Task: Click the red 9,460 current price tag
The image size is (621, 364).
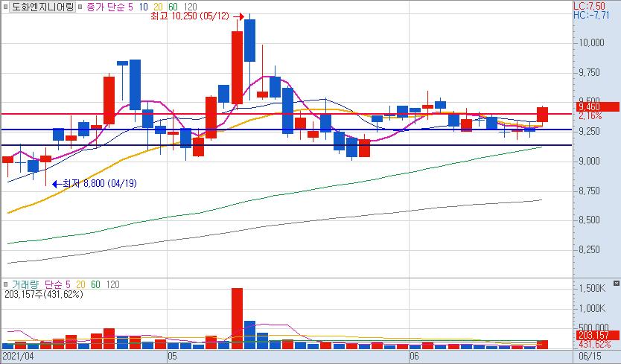Action: [598, 106]
